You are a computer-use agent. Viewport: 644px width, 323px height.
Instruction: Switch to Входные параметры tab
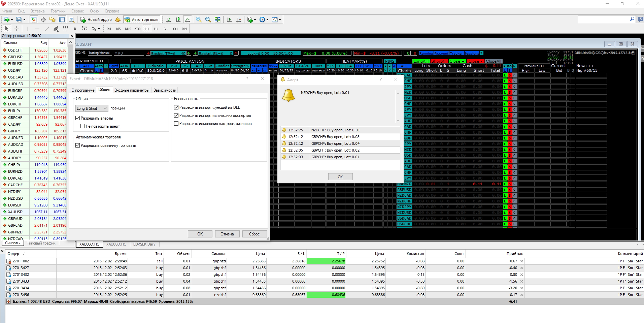pyautogui.click(x=132, y=90)
